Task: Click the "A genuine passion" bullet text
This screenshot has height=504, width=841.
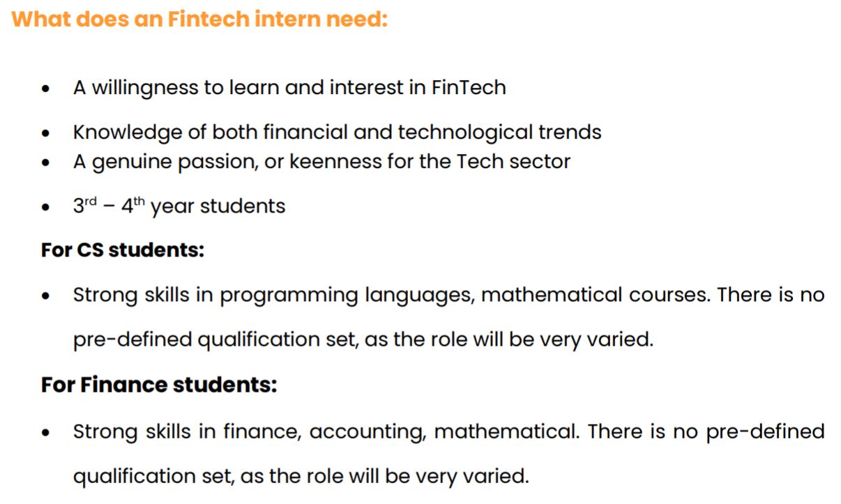Action: pos(321,162)
